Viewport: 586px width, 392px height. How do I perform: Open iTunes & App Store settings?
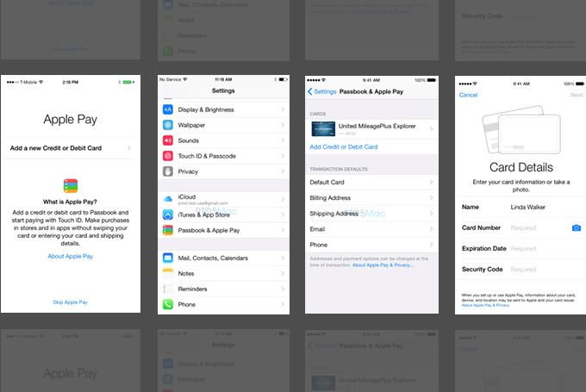(223, 215)
